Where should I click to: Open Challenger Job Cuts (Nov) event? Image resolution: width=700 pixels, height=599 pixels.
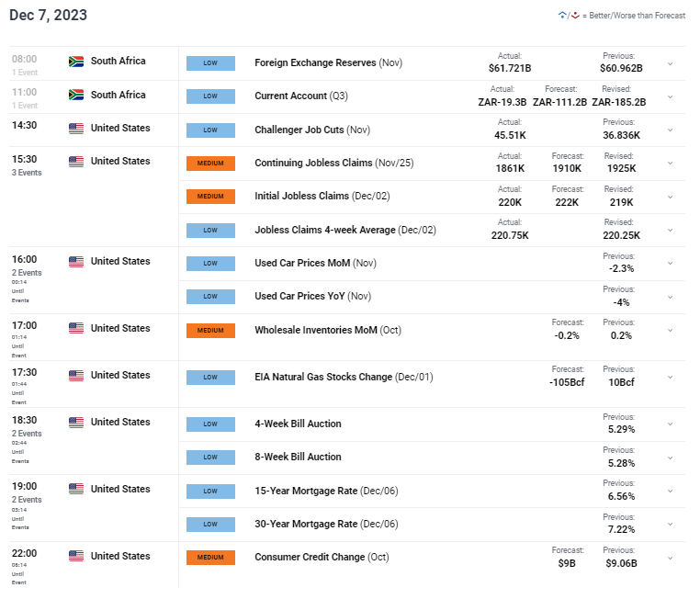pos(312,130)
